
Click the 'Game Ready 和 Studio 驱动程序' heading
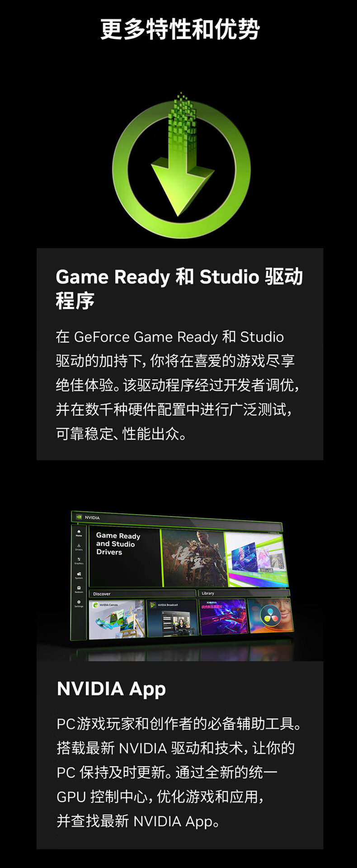179,289
